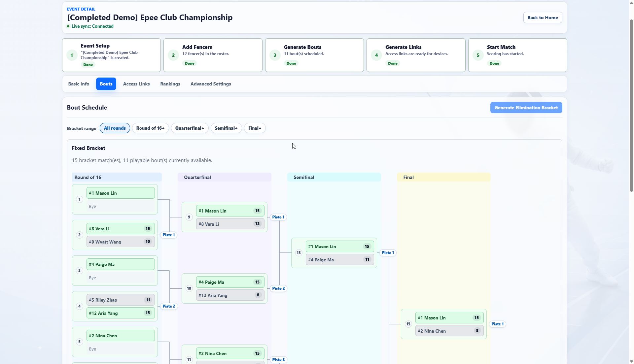Select #1 Mason Lin in Round of 16
The image size is (634, 364).
pyautogui.click(x=121, y=193)
